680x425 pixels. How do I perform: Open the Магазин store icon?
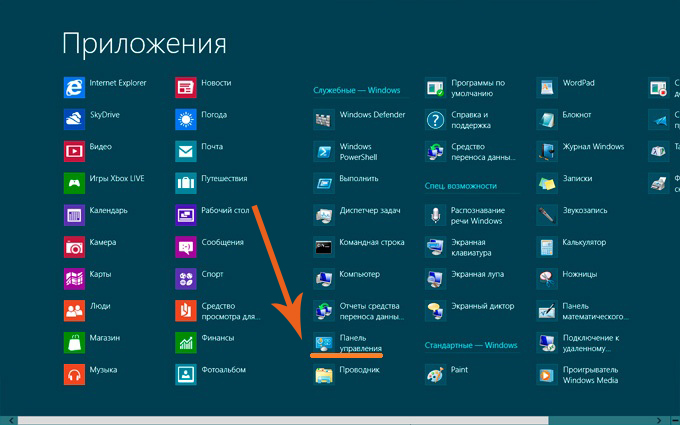pos(74,343)
